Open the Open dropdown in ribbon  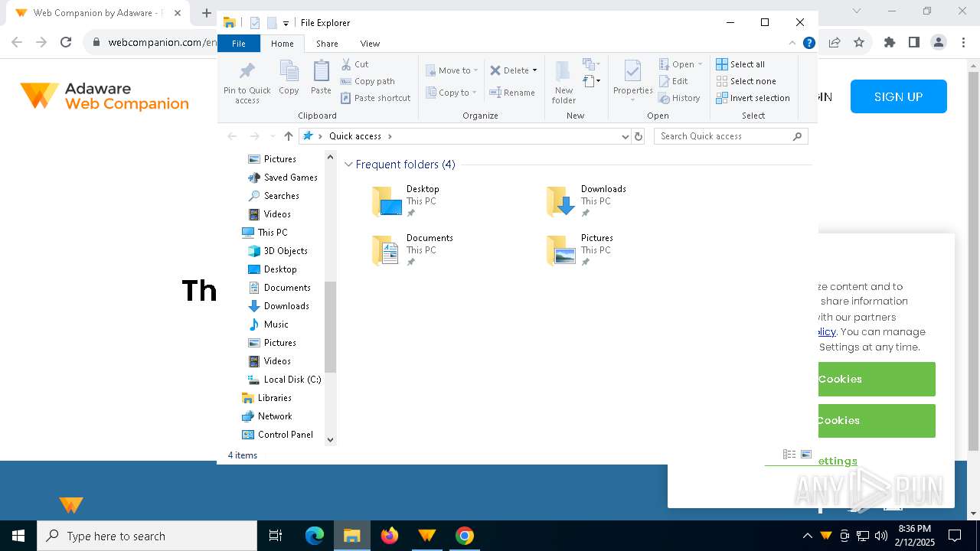[681, 64]
